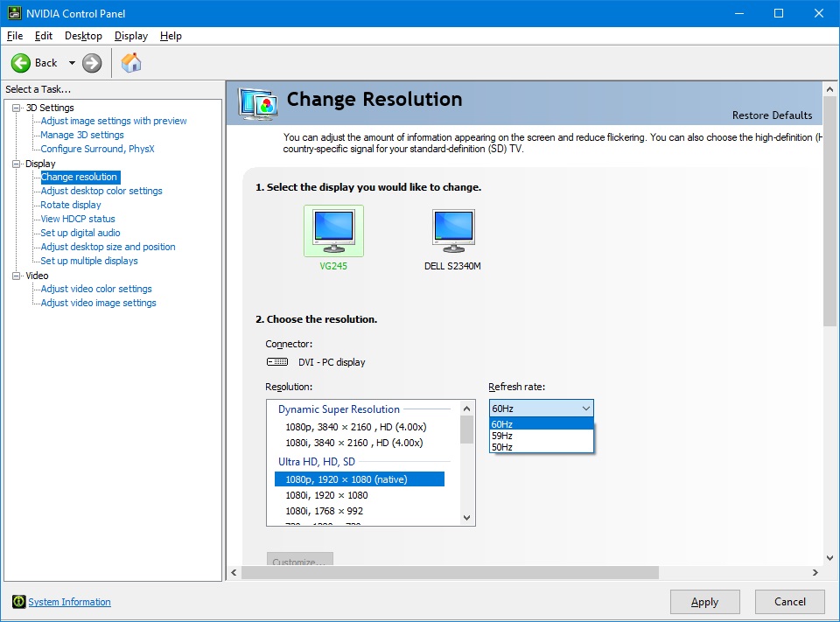Click the Apply button
This screenshot has height=622, width=840.
[x=704, y=602]
